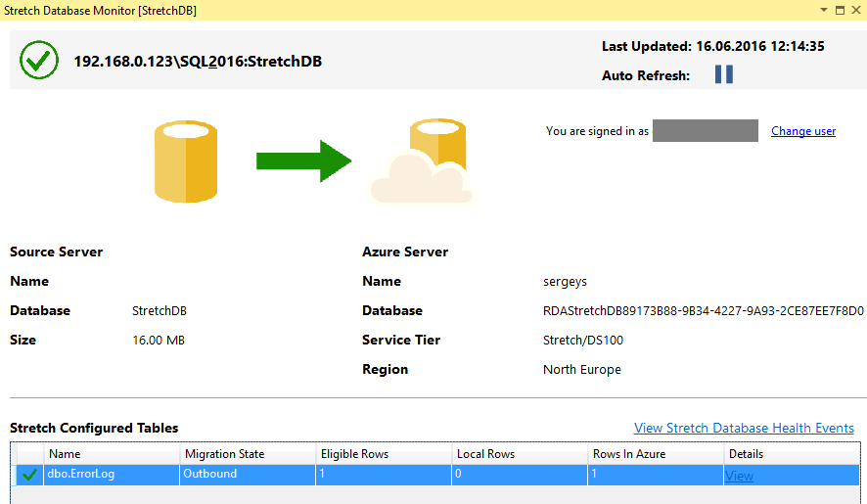Click the Stretch Configured Tables heading
This screenshot has height=504, width=867.
tap(94, 429)
